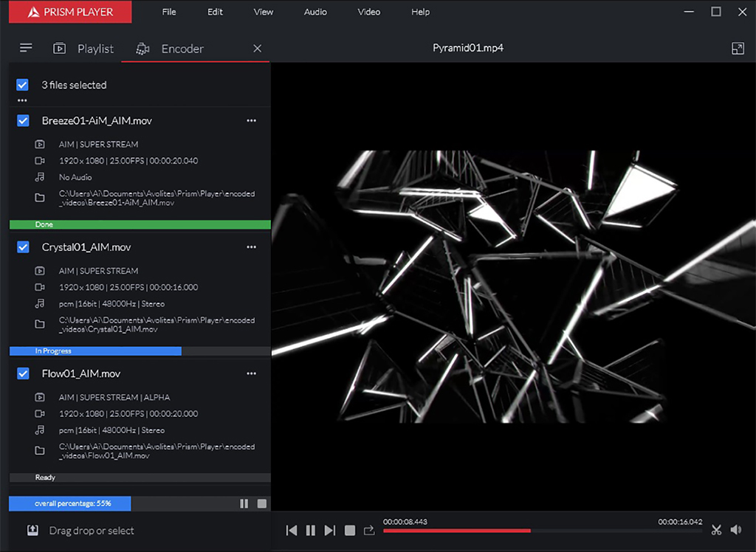Deselect the '3 files selected' checkbox

pos(23,85)
